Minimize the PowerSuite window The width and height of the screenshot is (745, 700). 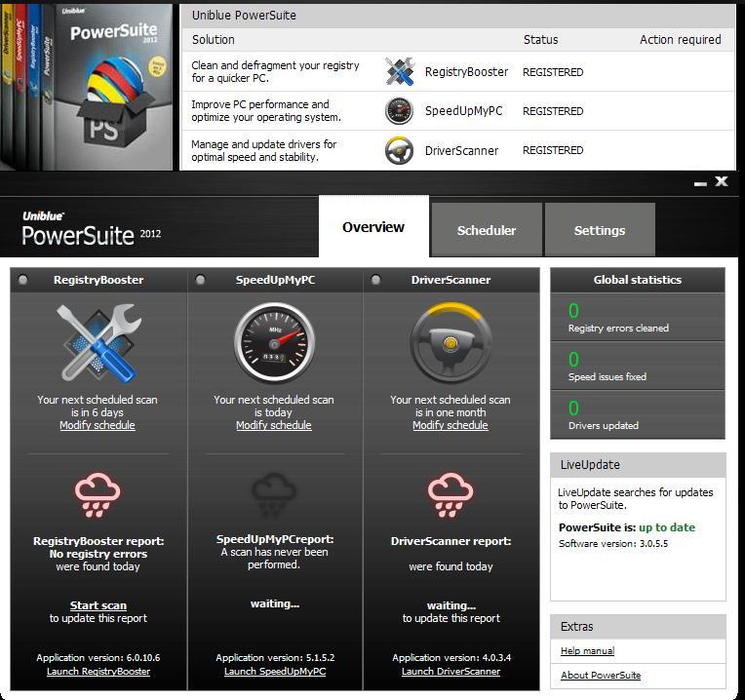coord(700,183)
